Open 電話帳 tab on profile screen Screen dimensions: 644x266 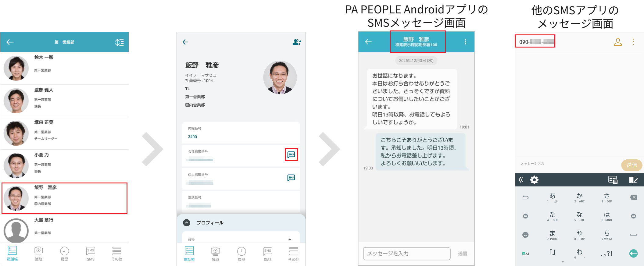click(x=189, y=254)
